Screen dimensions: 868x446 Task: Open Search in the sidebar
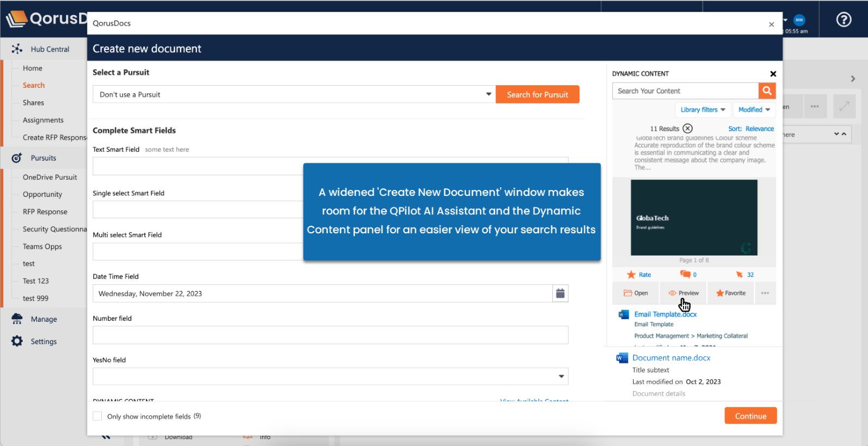34,86
